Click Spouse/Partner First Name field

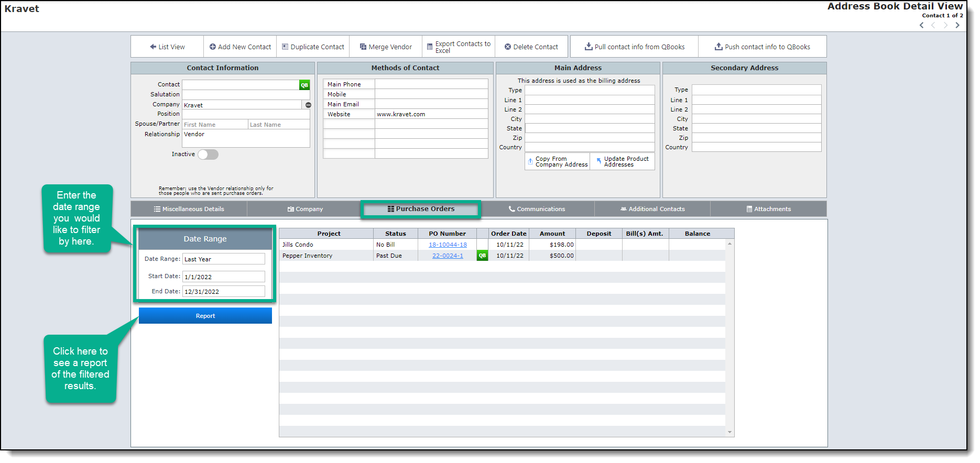pyautogui.click(x=215, y=125)
